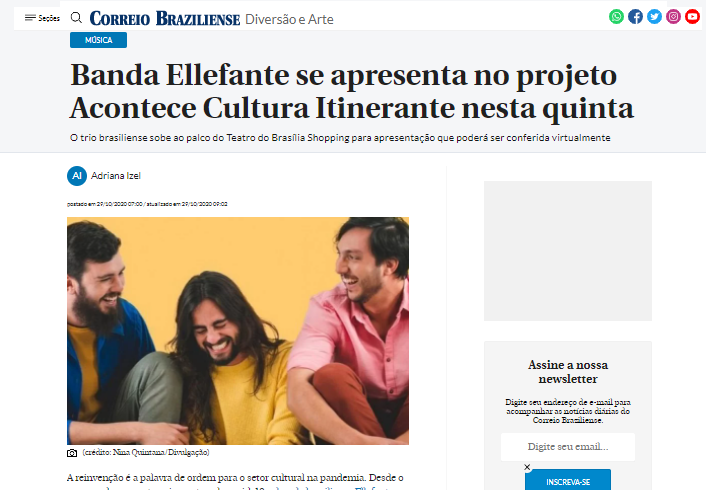Close the newsletter popup with X
The width and height of the screenshot is (706, 490).
pos(527,467)
